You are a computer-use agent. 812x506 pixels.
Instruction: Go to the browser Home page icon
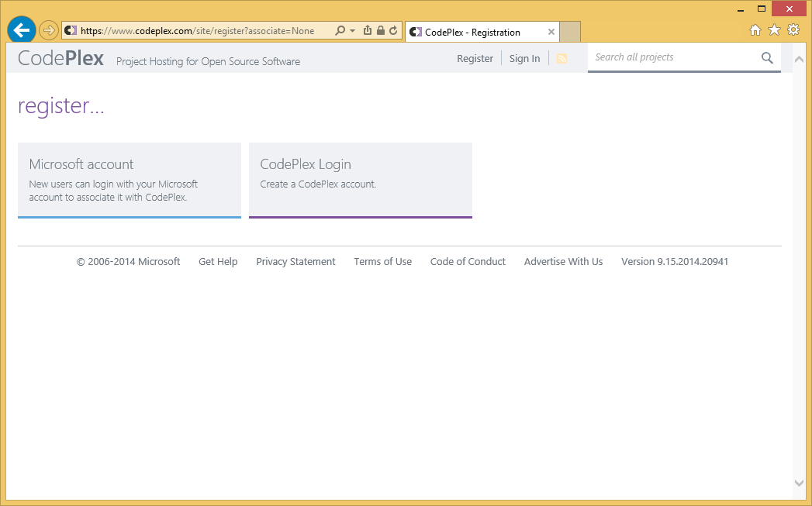coord(755,30)
